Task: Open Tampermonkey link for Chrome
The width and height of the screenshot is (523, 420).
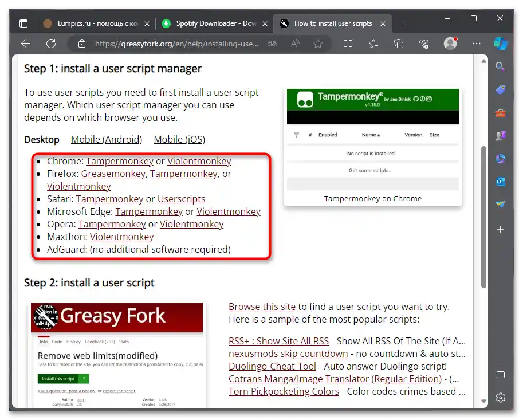Action: (x=120, y=161)
